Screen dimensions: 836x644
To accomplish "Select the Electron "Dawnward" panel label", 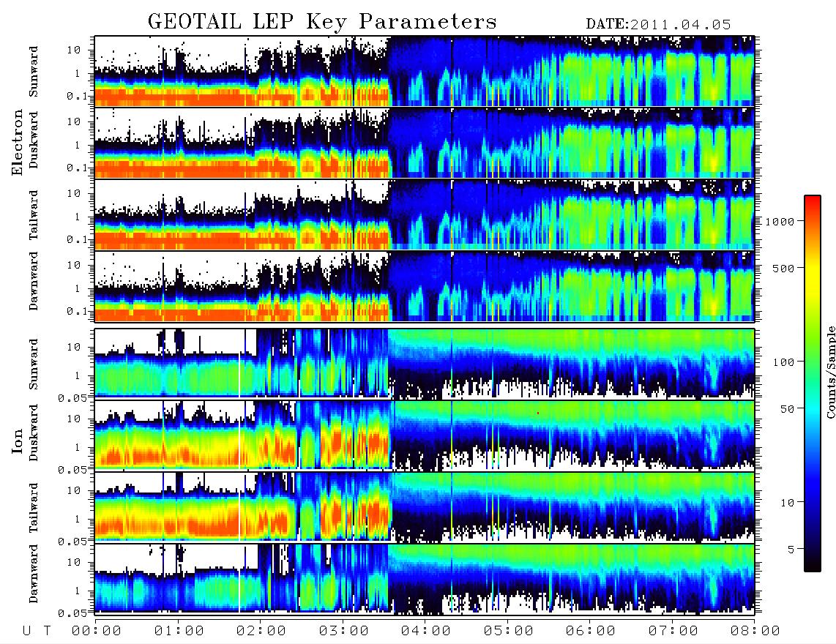I will [x=34, y=281].
